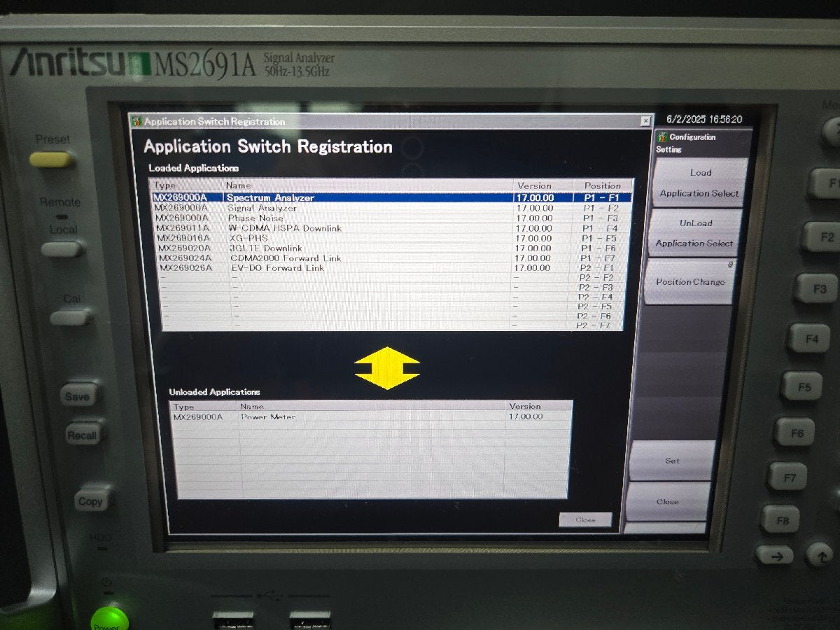The width and height of the screenshot is (840, 630).
Task: Click the F3 hardware function key
Action: [816, 288]
